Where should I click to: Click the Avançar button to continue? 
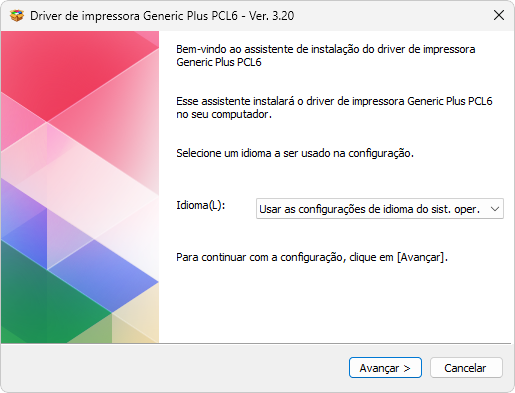385,368
